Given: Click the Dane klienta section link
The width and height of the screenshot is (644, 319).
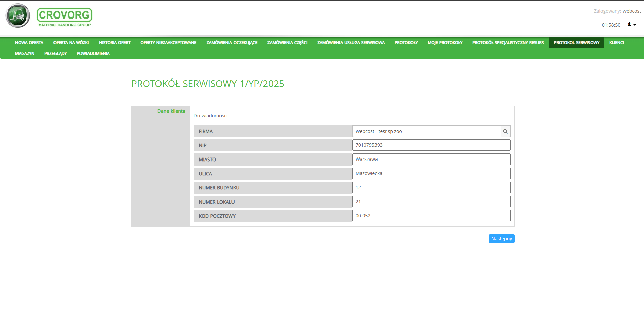Looking at the screenshot, I should (171, 111).
